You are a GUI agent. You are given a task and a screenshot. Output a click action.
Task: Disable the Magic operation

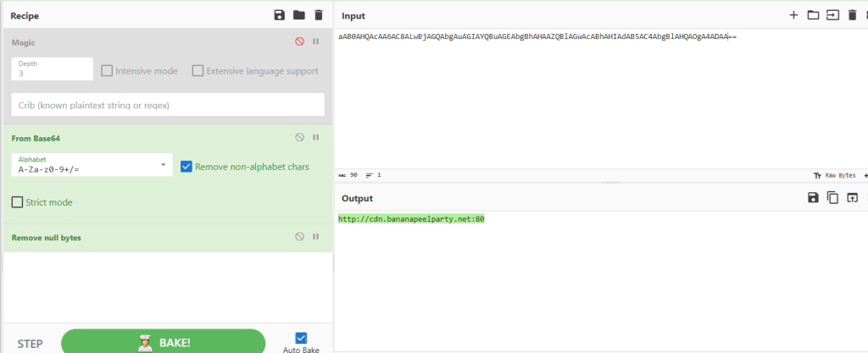coord(299,41)
